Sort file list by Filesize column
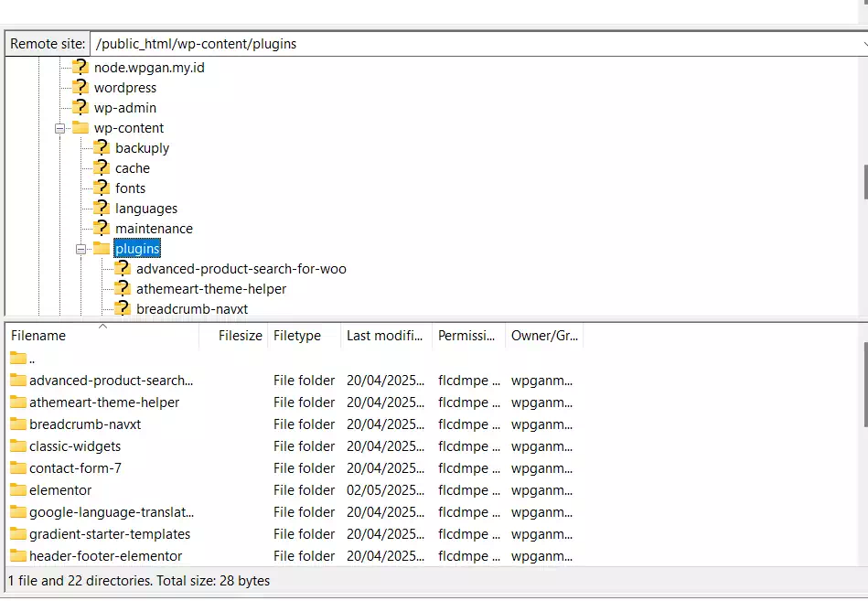Viewport: 868px width, 601px height. [233, 336]
